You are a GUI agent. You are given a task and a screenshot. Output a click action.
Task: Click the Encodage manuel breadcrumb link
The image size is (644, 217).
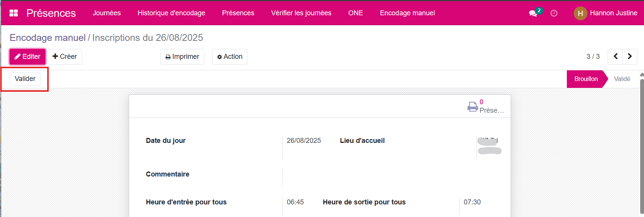coord(48,38)
